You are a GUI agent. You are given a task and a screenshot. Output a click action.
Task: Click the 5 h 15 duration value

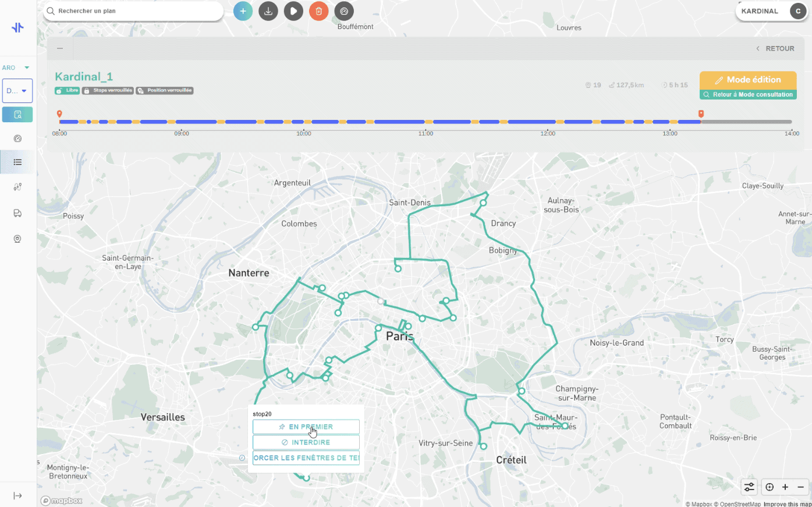coord(675,85)
